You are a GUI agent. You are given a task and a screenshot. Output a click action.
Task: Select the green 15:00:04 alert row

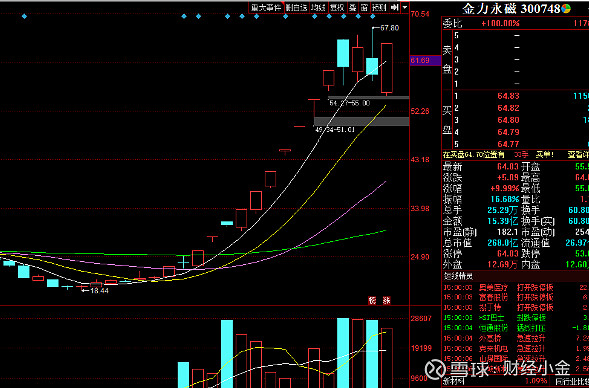515,328
